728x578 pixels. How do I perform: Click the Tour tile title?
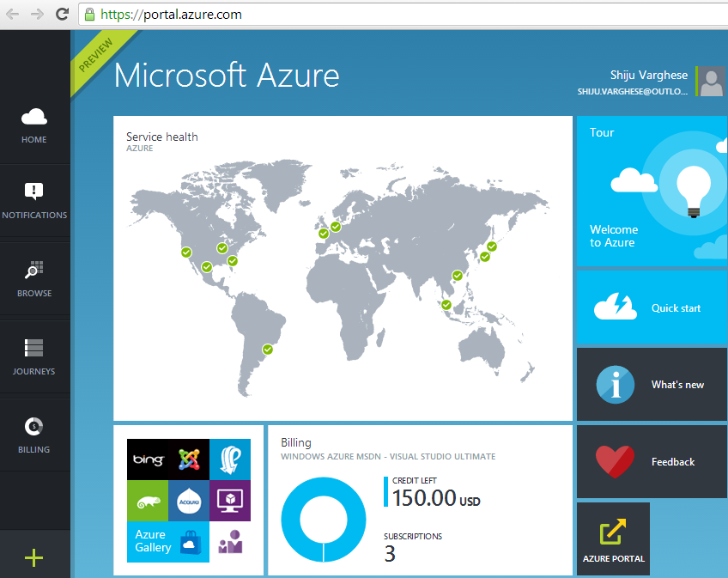(602, 133)
